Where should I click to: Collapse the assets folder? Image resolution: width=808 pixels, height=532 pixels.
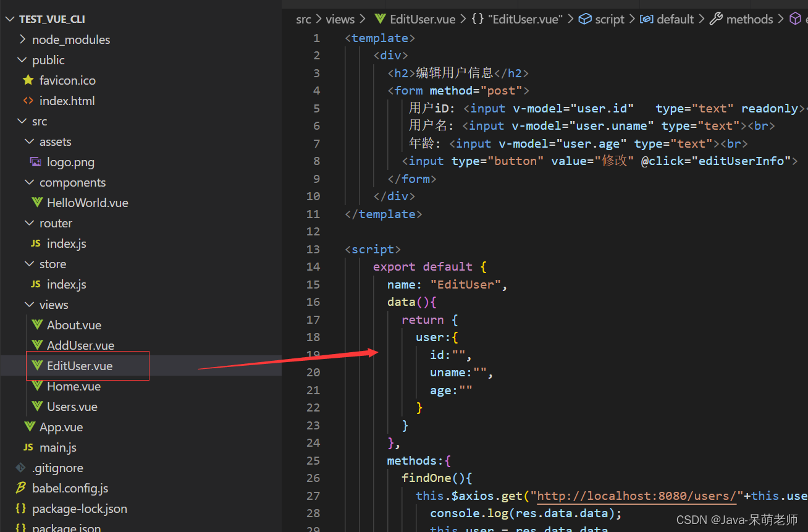tap(30, 141)
